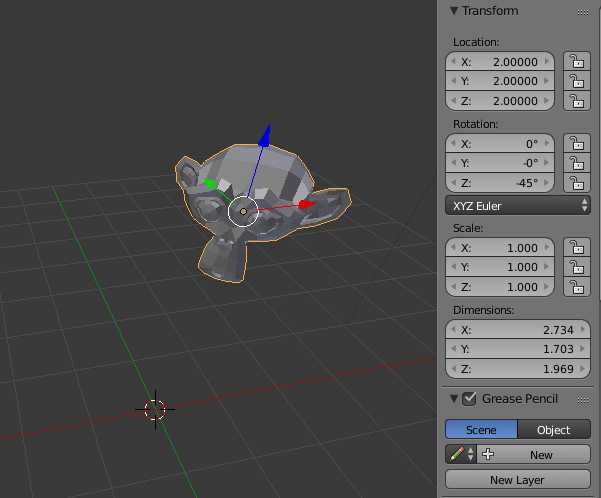Click the 3D cursor in viewport
Image resolution: width=601 pixels, height=498 pixels.
(x=155, y=410)
